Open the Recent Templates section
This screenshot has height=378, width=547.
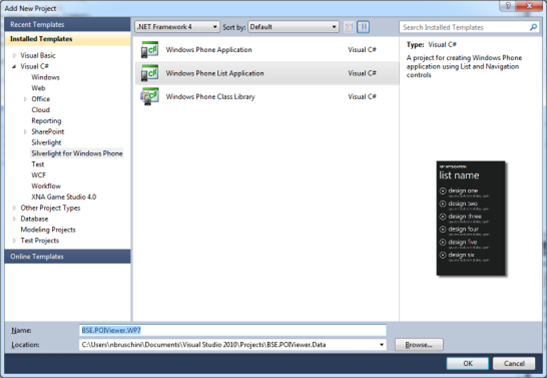(67, 24)
